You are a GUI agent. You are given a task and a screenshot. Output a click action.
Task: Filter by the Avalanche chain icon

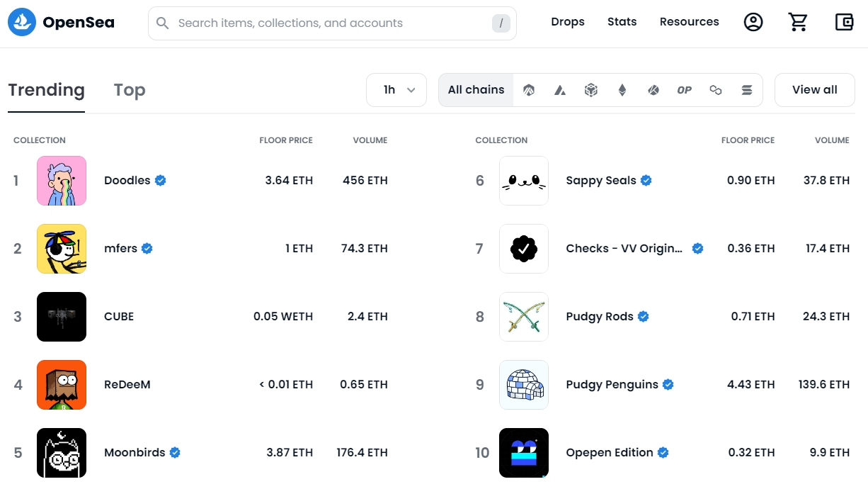560,89
